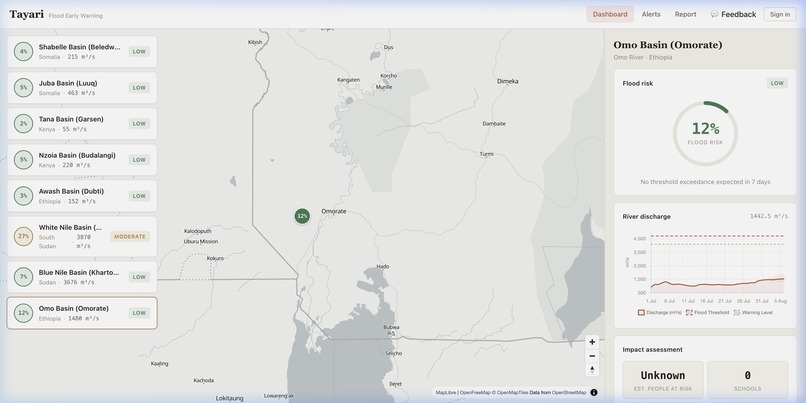Click the Omorate town label on map
The height and width of the screenshot is (403, 806).
tap(334, 211)
